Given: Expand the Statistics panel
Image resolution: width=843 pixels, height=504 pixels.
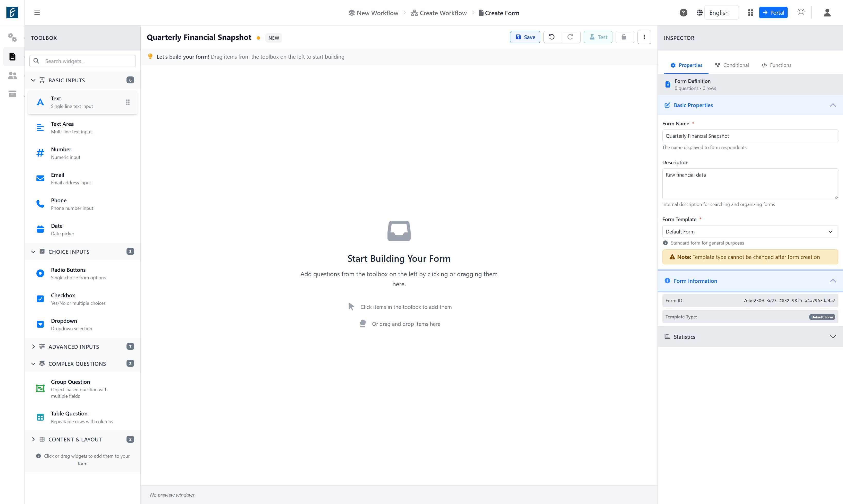Looking at the screenshot, I should [x=750, y=337].
